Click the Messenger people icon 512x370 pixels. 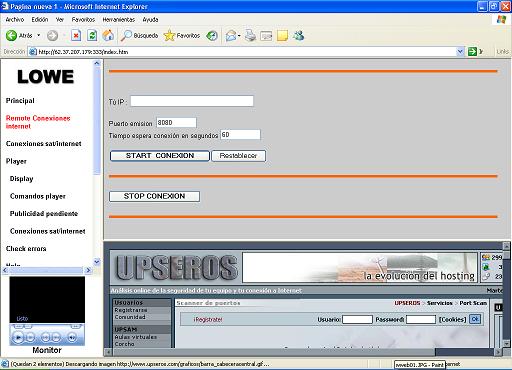point(299,35)
